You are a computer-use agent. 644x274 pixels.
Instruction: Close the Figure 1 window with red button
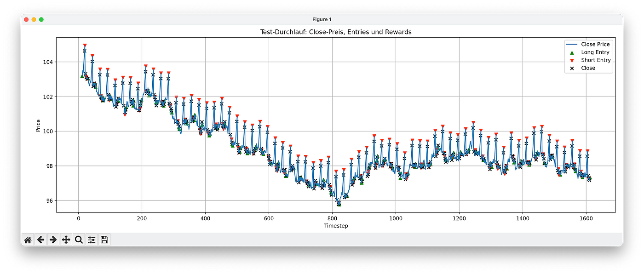coord(26,19)
